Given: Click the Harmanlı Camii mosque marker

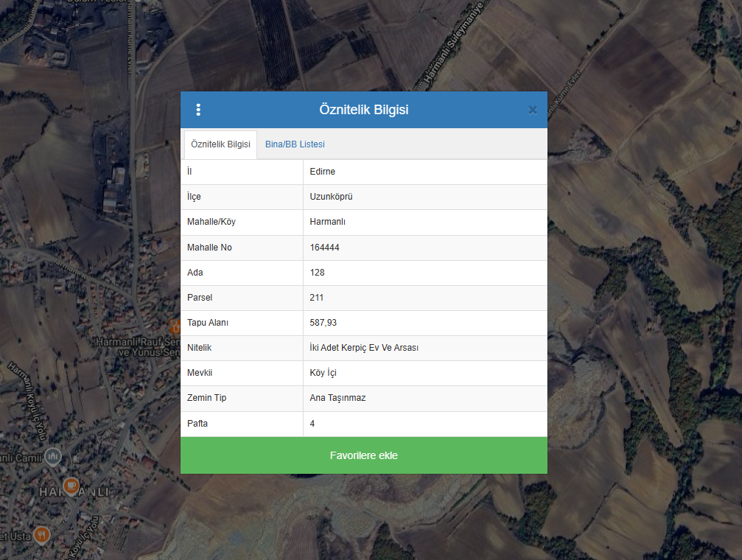Looking at the screenshot, I should coord(52,458).
